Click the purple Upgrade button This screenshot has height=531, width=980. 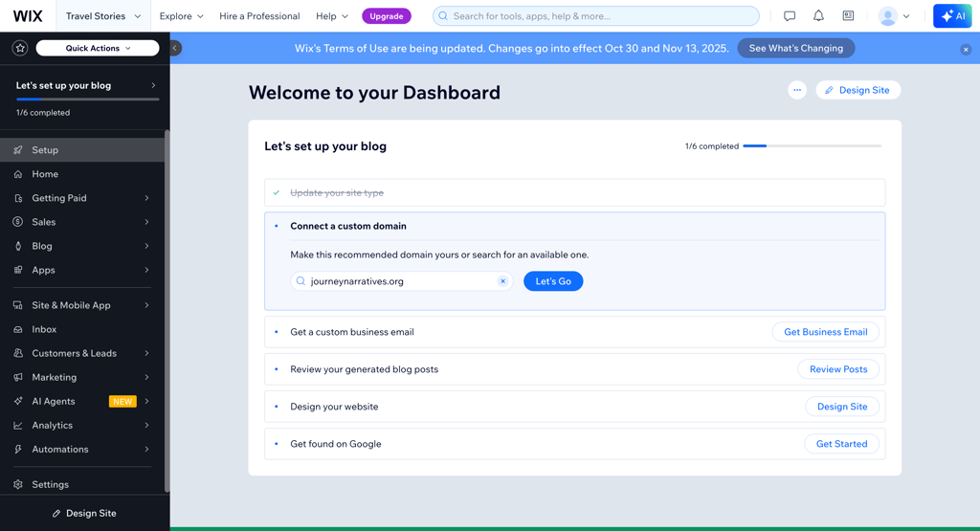pos(387,16)
